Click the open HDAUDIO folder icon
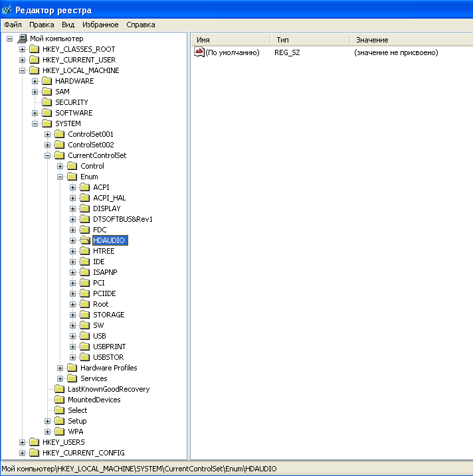 (85, 240)
